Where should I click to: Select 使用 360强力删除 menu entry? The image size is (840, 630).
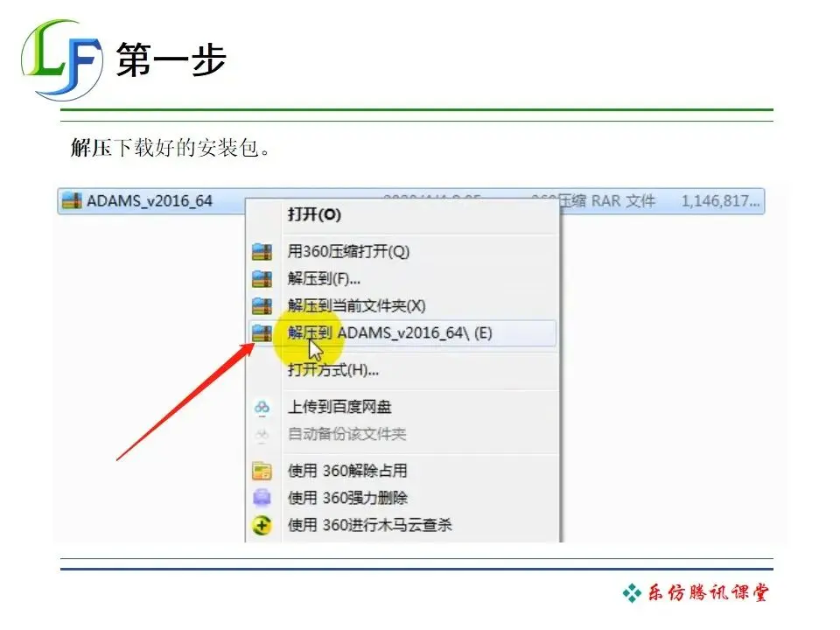click(347, 498)
